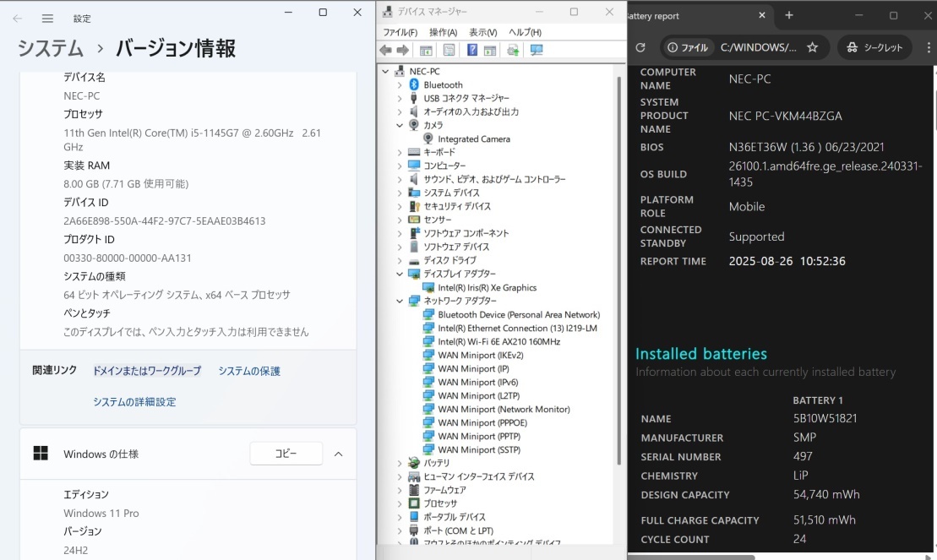Image resolution: width=937 pixels, height=560 pixels.
Task: Click the Help icon in Device Manager toolbar
Action: point(472,50)
